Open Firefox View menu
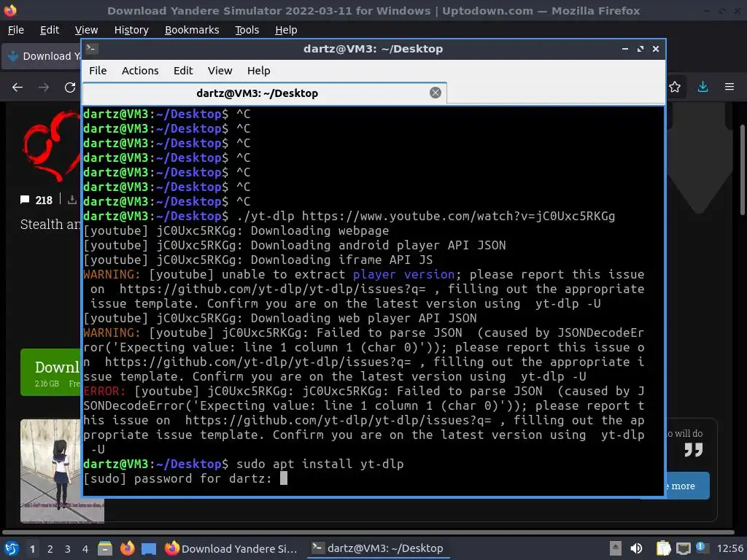 86,30
